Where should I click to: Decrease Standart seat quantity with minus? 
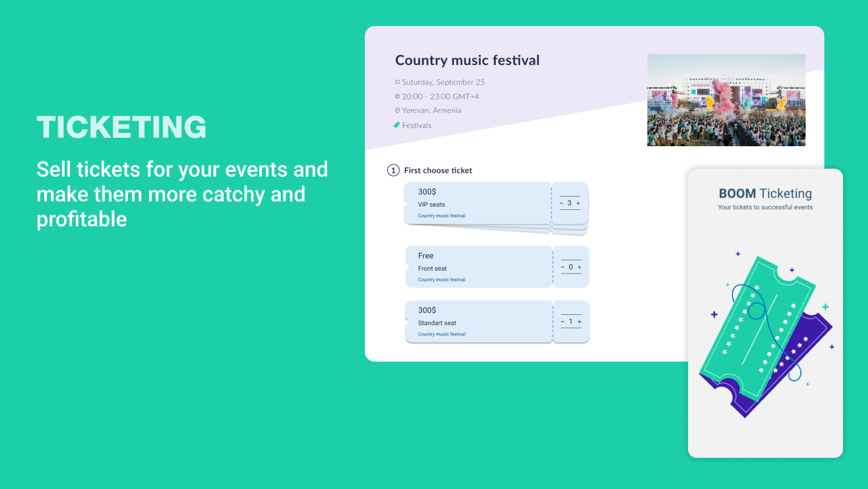563,322
